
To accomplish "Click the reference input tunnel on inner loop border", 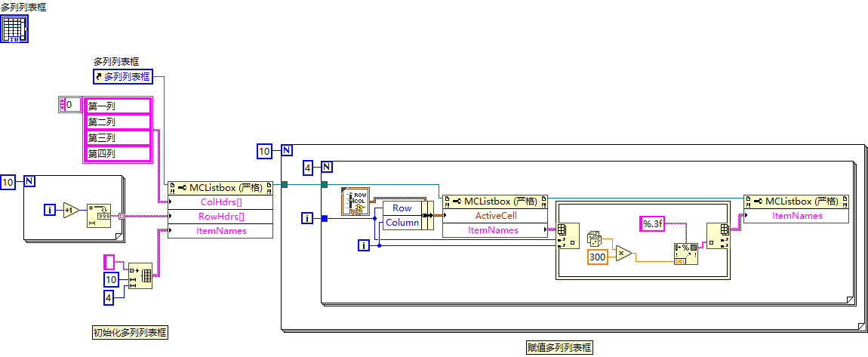I will pyautogui.click(x=325, y=184).
